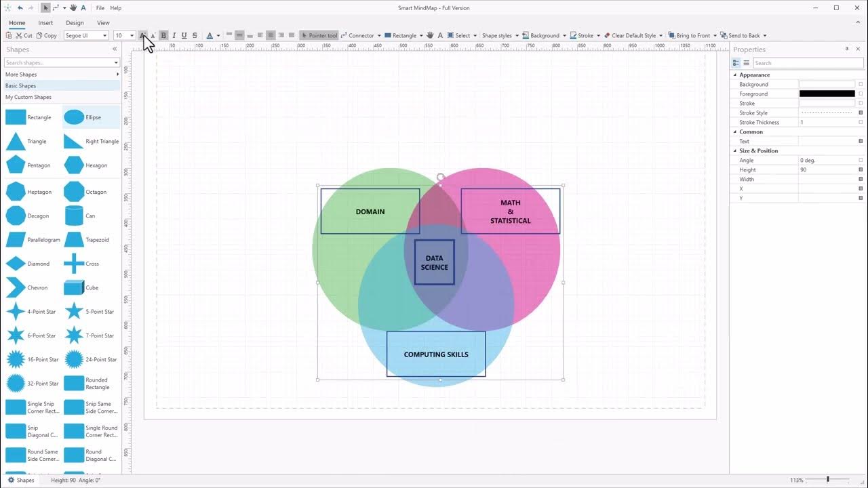The height and width of the screenshot is (488, 868).
Task: Select the pan hand tool in title bar
Action: pyautogui.click(x=73, y=8)
